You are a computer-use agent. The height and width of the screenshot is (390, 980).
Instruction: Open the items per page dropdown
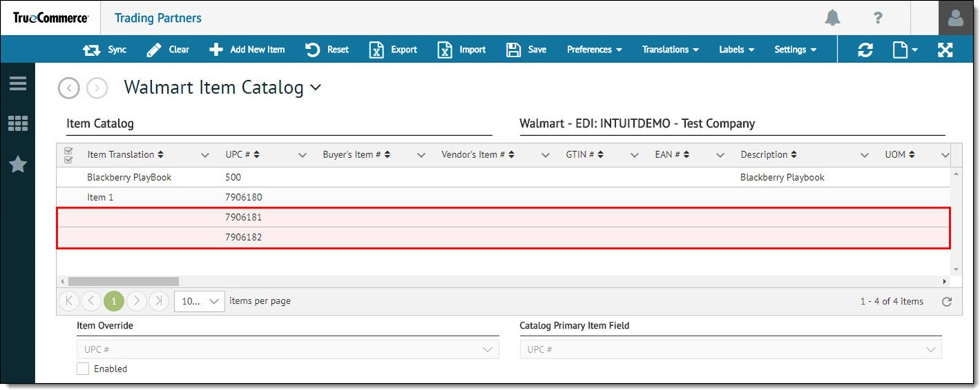click(x=200, y=301)
